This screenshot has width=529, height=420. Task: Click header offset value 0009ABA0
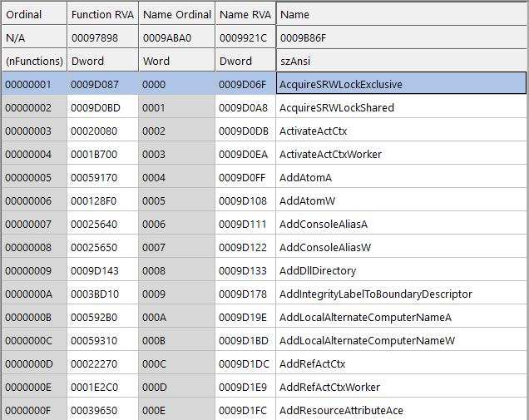177,37
